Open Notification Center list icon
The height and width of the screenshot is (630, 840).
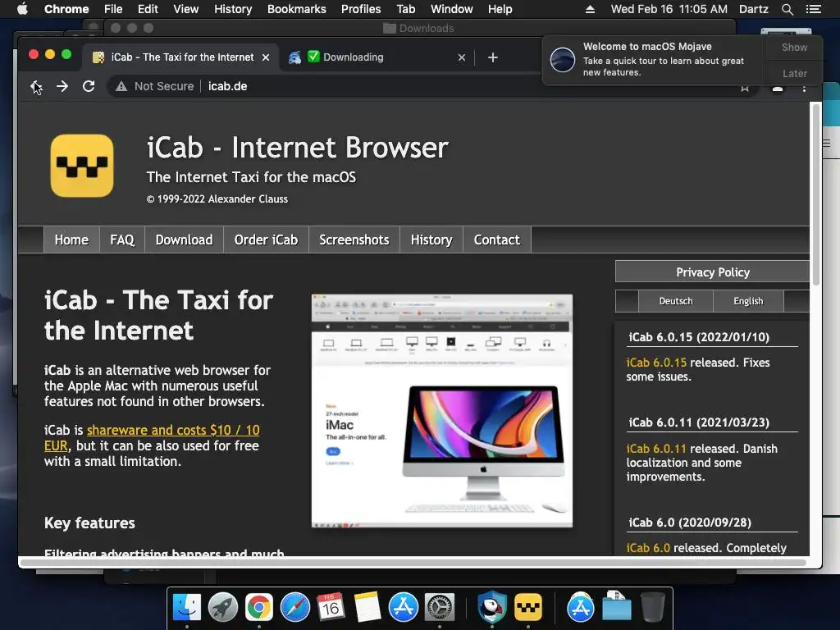click(813, 9)
